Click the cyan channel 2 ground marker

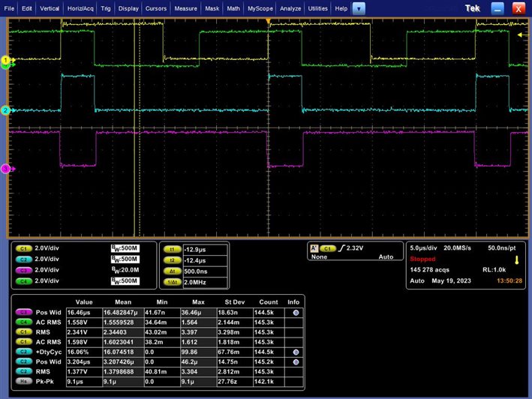pos(5,110)
